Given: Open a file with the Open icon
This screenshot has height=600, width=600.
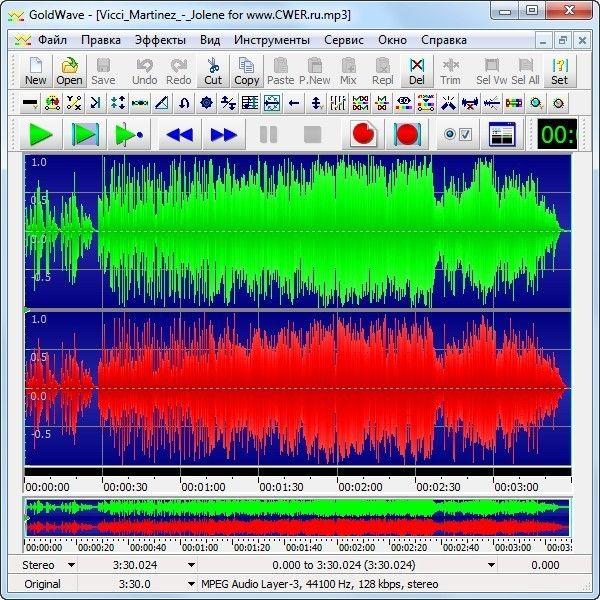Looking at the screenshot, I should [x=69, y=69].
